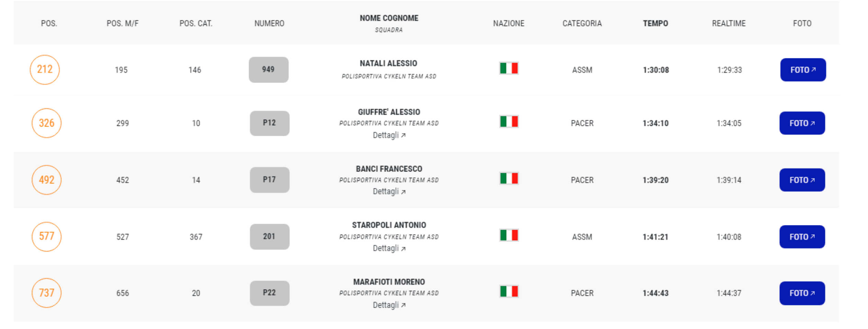This screenshot has height=329, width=868.
Task: Sort by the TEMPO column header
Action: [x=655, y=23]
